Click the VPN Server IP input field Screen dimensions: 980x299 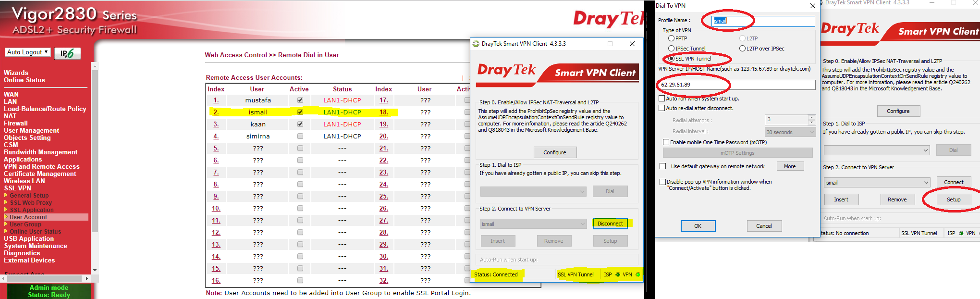pos(736,85)
